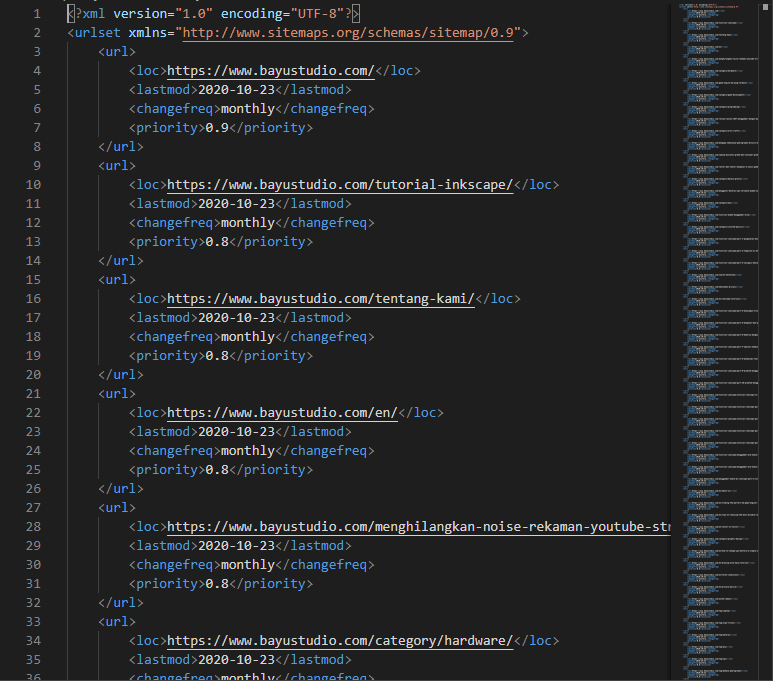Click the opening <changefreq> tag on line 24
773x681 pixels.
(x=175, y=450)
